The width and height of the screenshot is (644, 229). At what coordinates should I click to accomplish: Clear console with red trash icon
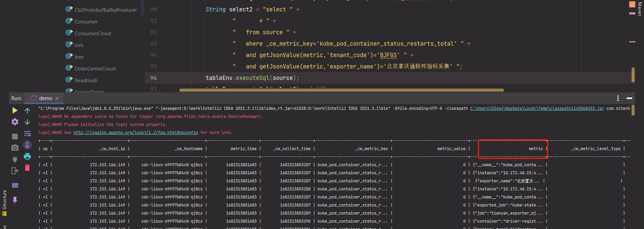pyautogui.click(x=28, y=168)
